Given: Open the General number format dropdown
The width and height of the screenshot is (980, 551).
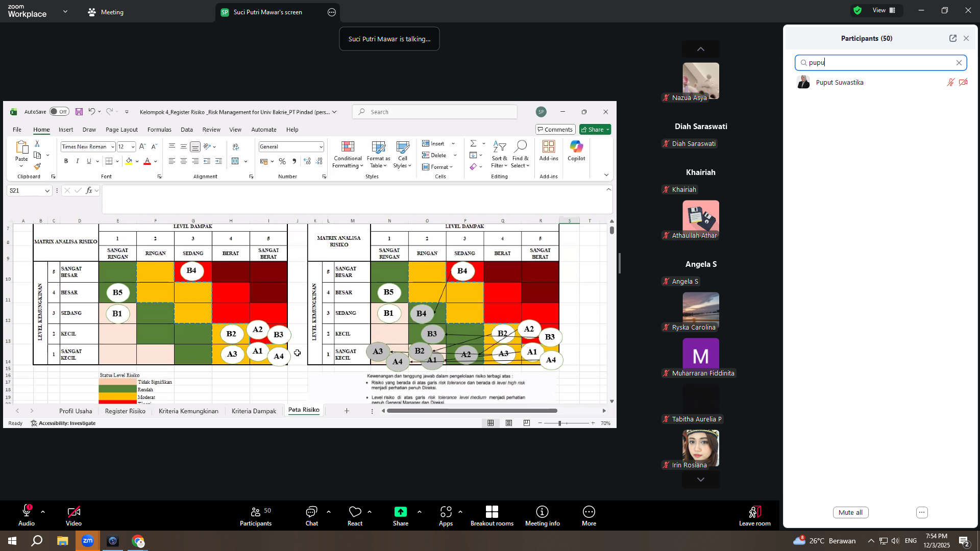Looking at the screenshot, I should tap(321, 147).
